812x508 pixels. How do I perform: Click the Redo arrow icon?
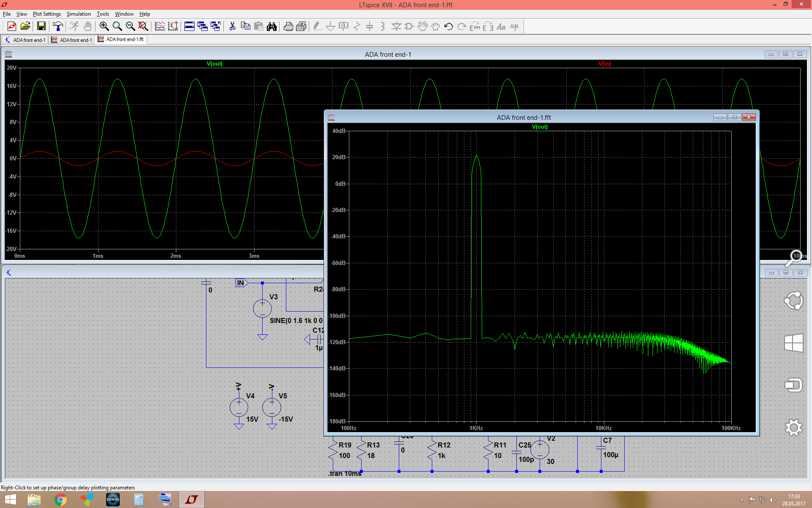coord(461,26)
